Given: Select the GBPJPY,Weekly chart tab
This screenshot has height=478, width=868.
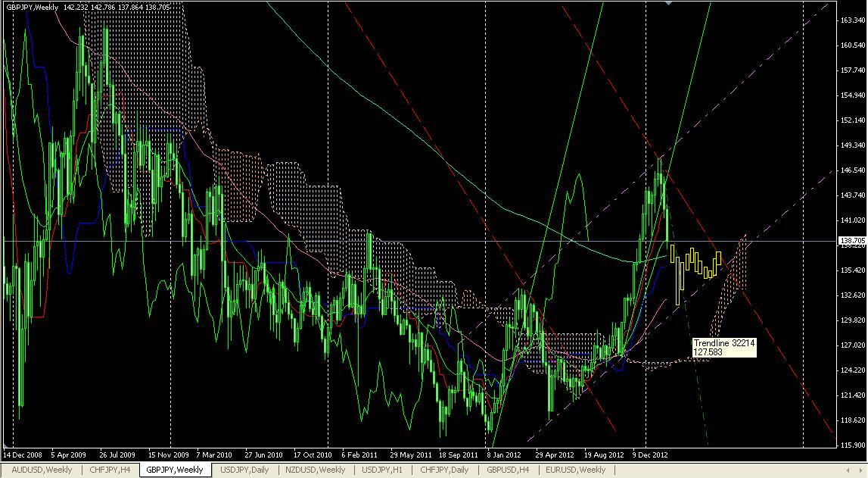Looking at the screenshot, I should (x=174, y=470).
